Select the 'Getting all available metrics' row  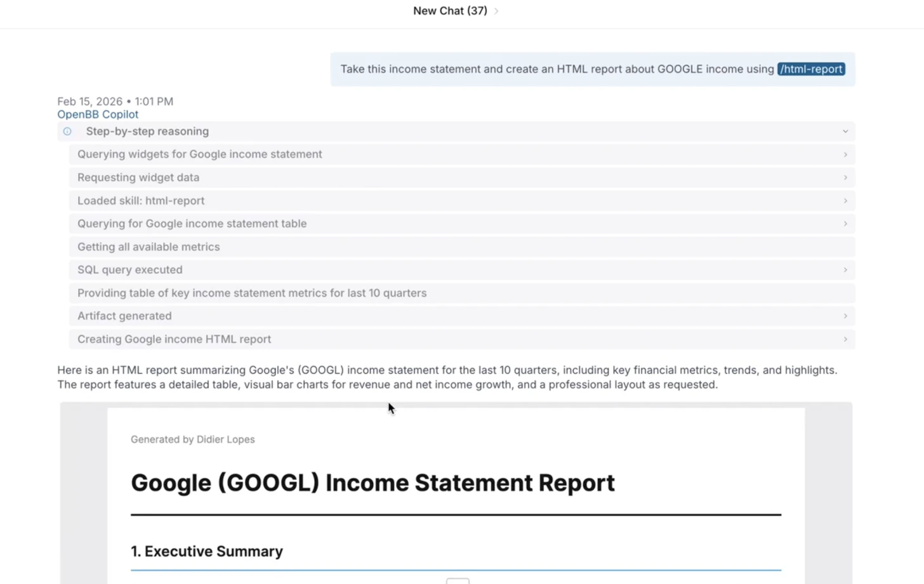[462, 247]
